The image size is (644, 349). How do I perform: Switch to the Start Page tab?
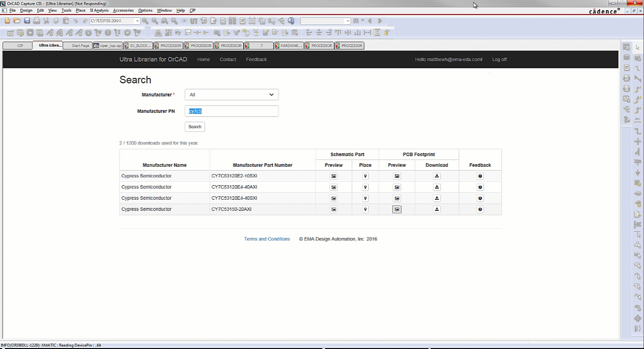(78, 46)
